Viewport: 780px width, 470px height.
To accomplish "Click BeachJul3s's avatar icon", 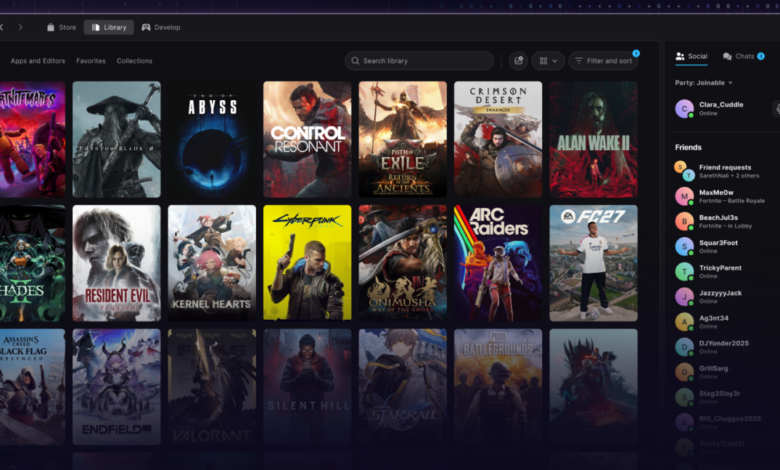I will click(x=684, y=221).
